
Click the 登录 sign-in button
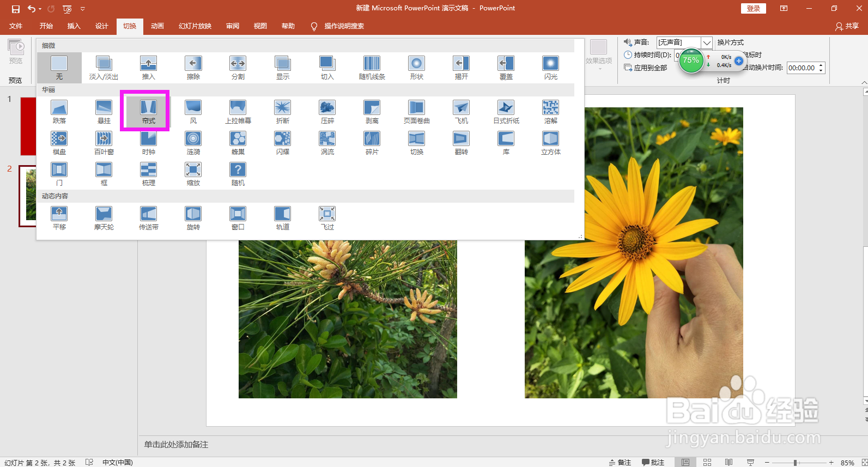coord(754,8)
